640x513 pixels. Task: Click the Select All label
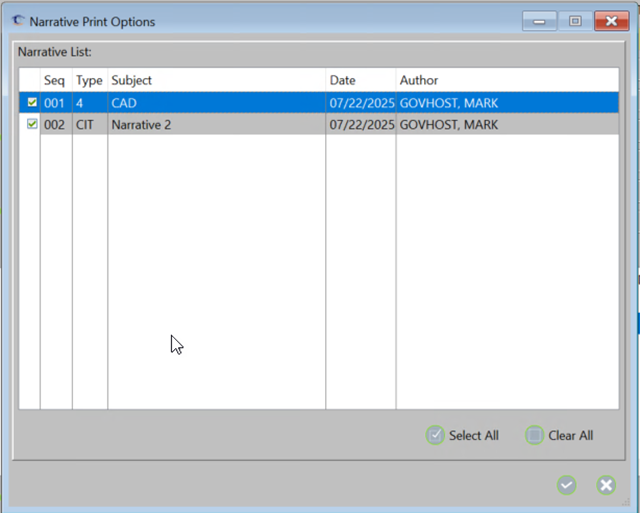coord(473,436)
